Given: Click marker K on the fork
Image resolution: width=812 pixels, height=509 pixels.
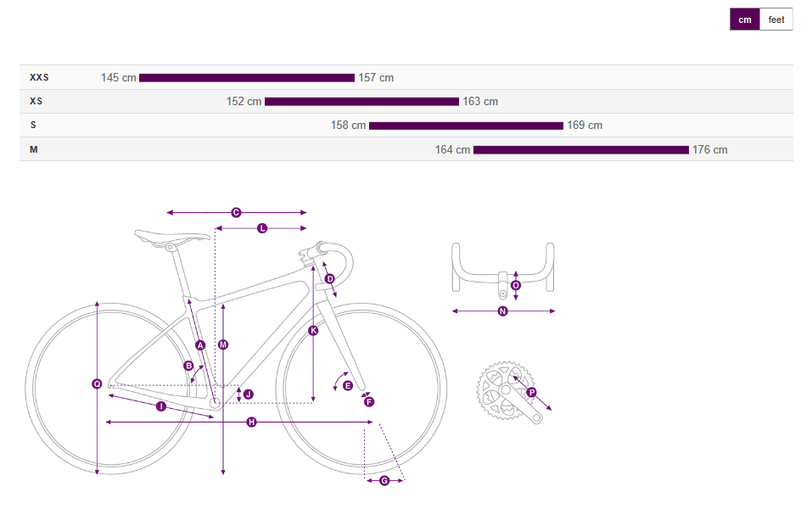Looking at the screenshot, I should coord(313,330).
